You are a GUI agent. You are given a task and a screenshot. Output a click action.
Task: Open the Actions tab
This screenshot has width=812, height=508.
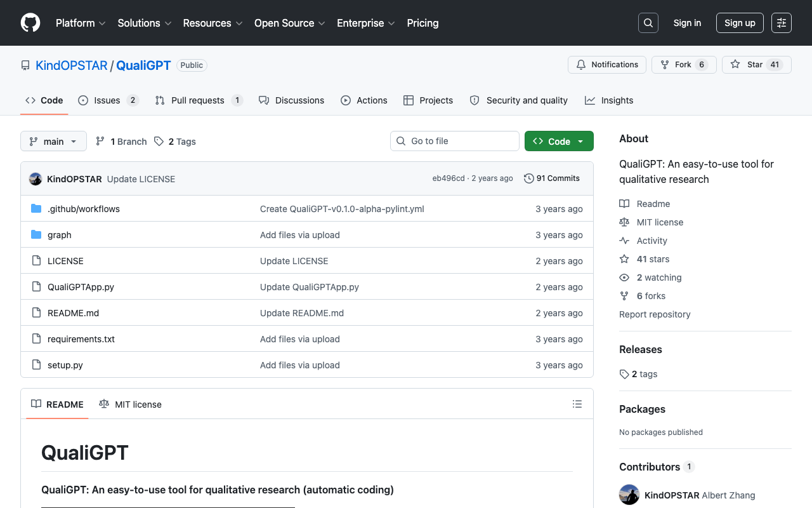coord(364,100)
